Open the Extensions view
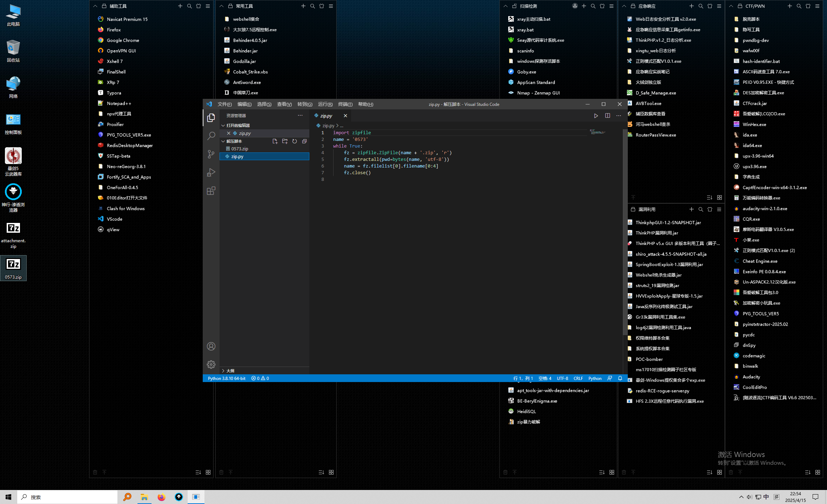 click(x=211, y=191)
